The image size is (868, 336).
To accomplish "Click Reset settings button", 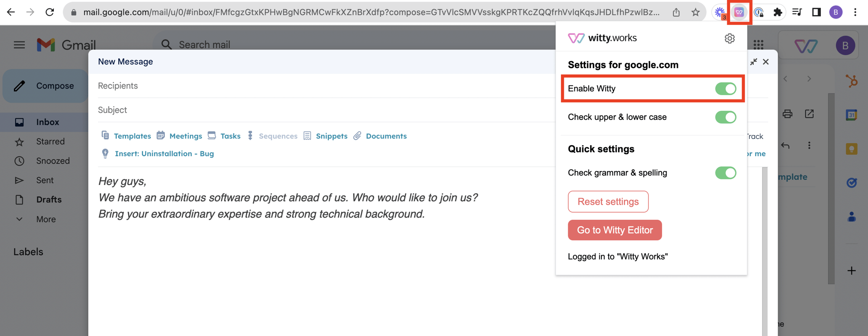I will point(608,202).
